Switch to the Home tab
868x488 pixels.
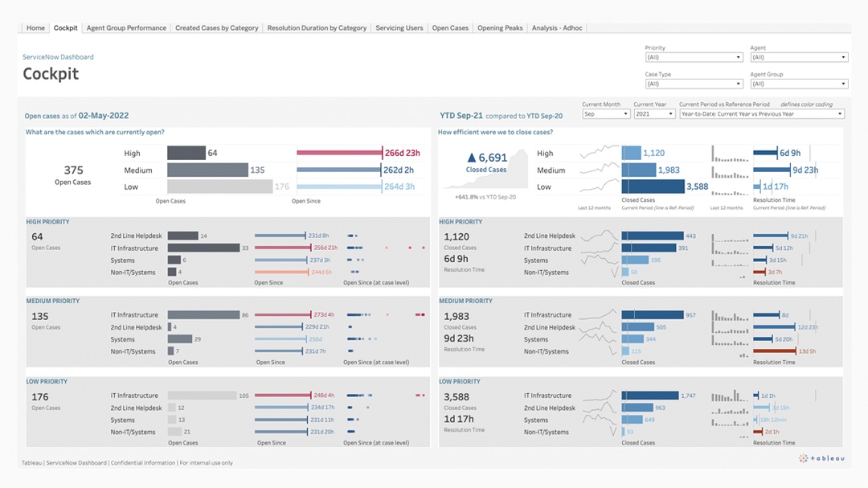(x=35, y=28)
